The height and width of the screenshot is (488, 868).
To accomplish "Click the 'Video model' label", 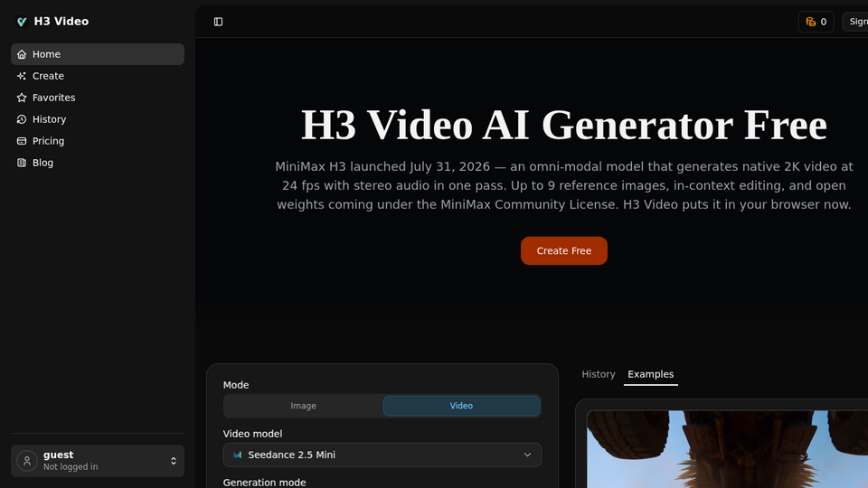I will click(252, 434).
